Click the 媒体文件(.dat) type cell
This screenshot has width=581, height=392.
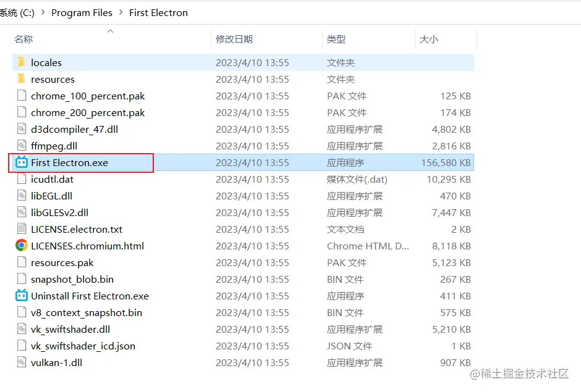[357, 179]
